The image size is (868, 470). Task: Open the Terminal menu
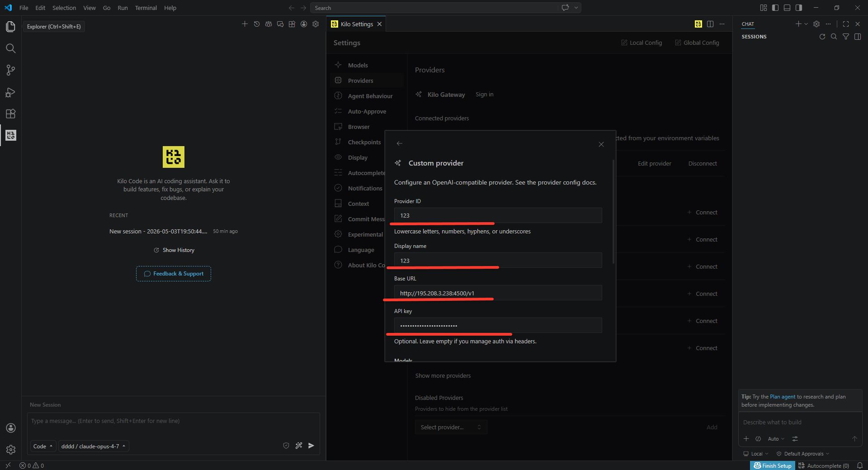point(146,8)
